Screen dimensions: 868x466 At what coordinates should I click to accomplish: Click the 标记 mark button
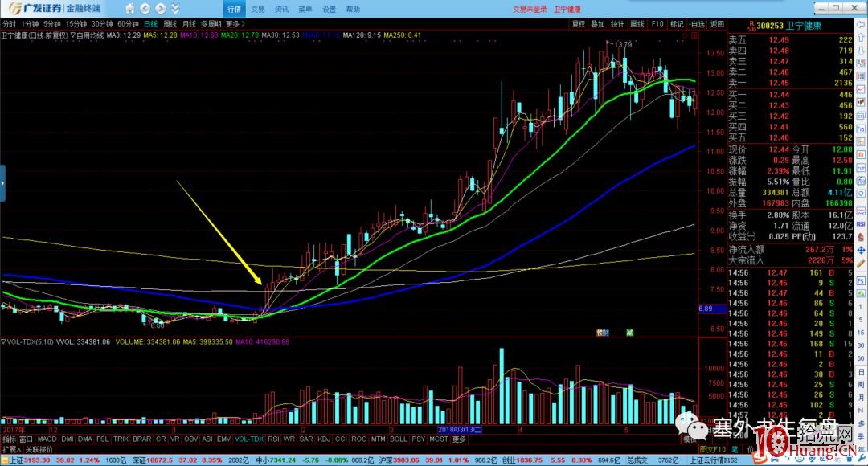point(677,24)
